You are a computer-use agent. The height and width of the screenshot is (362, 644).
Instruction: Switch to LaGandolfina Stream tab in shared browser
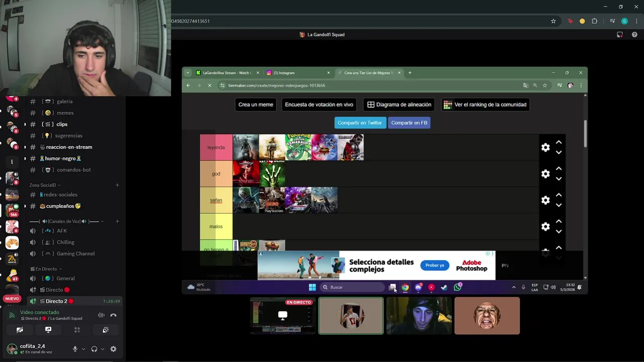click(x=227, y=73)
